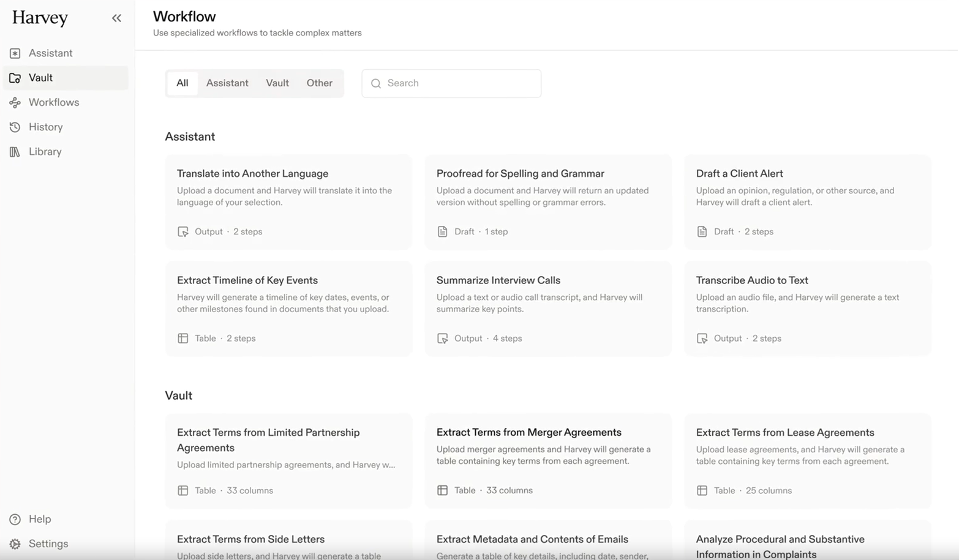The image size is (959, 560).
Task: Click Table icon on Extract Timeline of Key Events card
Action: click(182, 338)
